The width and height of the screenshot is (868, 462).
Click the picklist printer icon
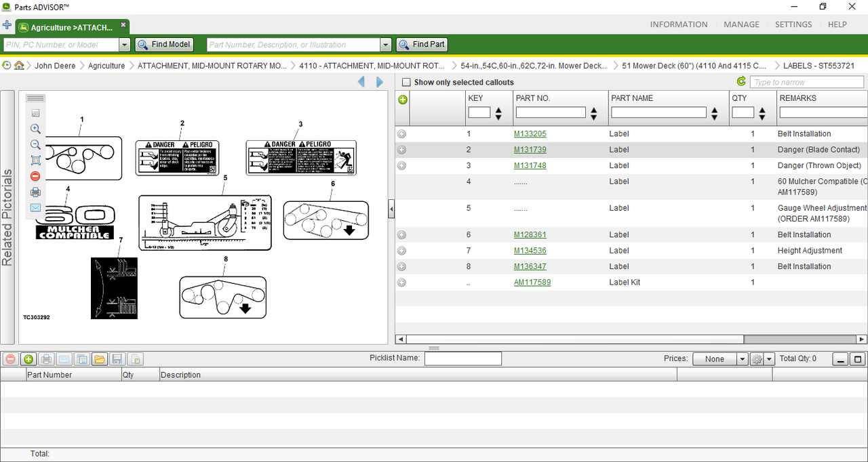click(x=46, y=359)
